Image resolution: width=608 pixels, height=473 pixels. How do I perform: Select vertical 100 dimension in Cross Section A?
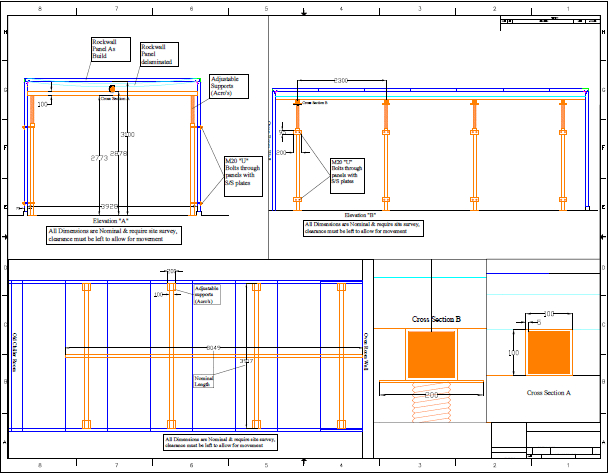[x=513, y=353]
